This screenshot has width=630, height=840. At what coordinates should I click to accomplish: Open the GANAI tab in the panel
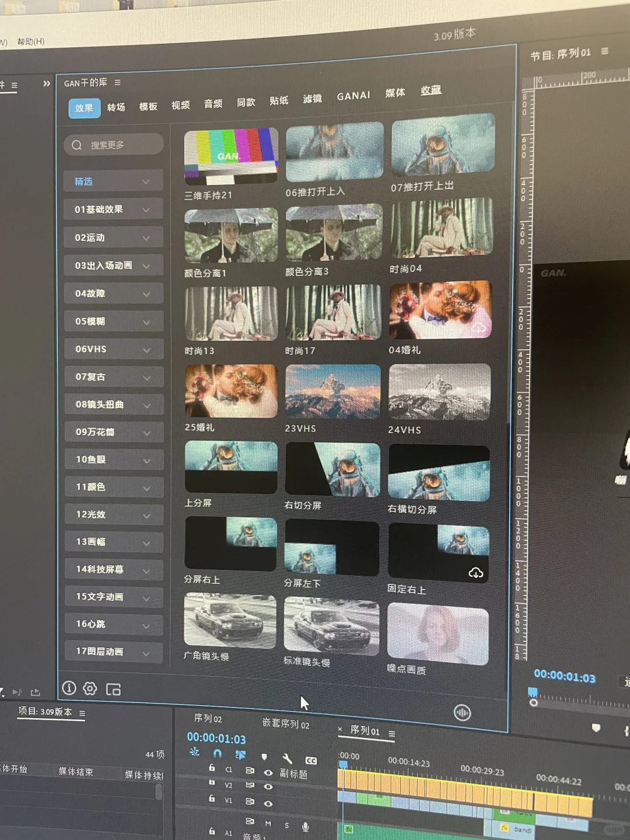[353, 95]
